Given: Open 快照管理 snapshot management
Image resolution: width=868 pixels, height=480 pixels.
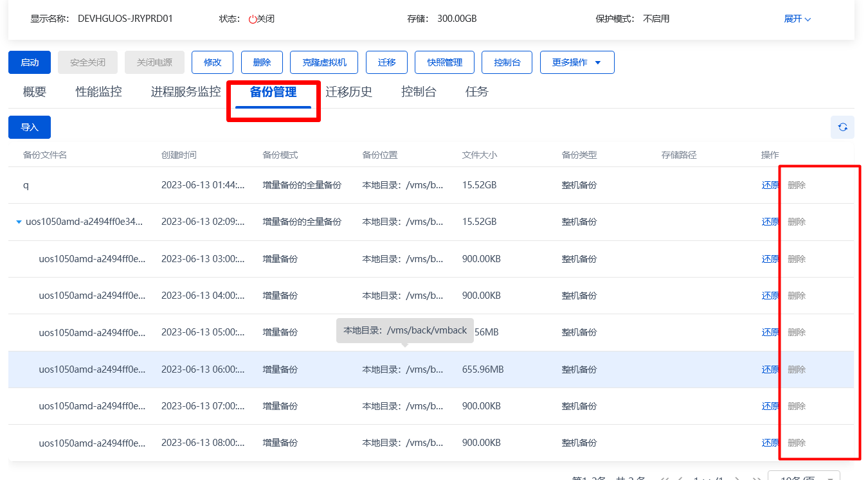Looking at the screenshot, I should click(445, 62).
